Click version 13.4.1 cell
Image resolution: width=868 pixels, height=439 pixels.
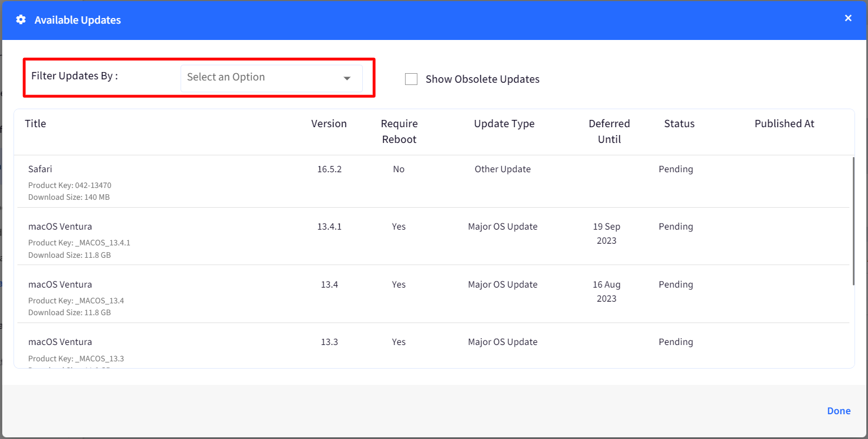(x=329, y=227)
